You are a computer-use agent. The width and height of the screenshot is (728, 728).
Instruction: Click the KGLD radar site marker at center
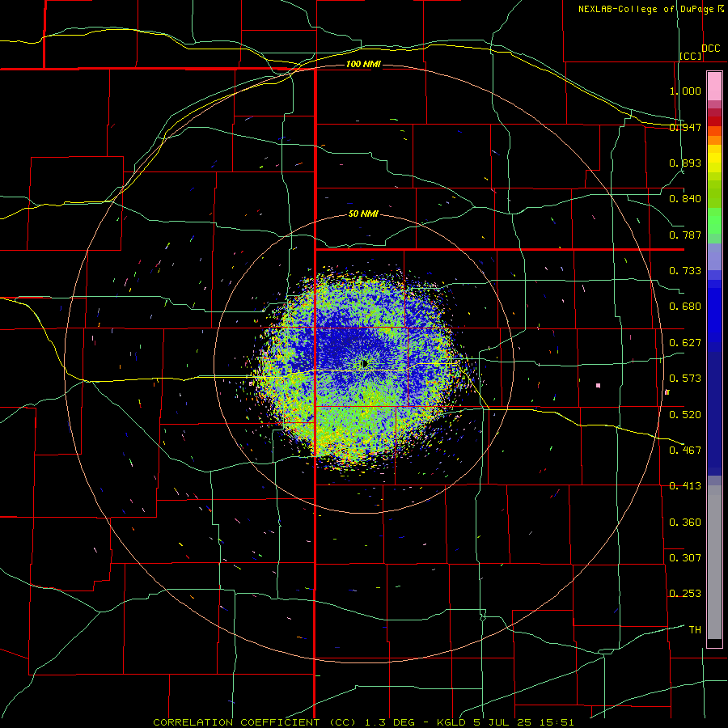365,363
